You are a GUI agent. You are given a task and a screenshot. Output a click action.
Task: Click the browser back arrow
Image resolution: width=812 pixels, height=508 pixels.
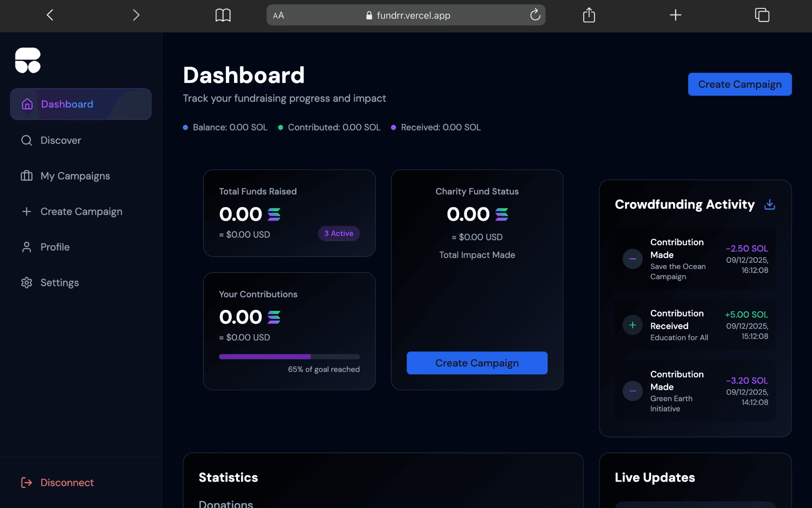(50, 15)
